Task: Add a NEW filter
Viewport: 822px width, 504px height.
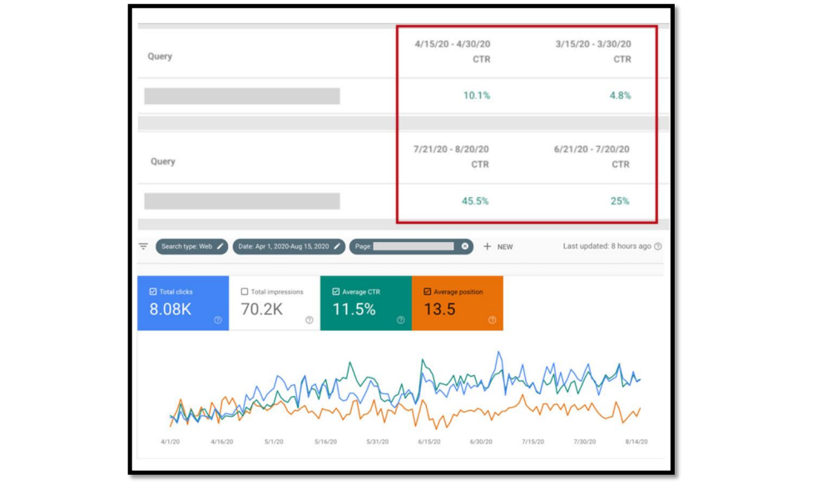Action: pyautogui.click(x=498, y=247)
